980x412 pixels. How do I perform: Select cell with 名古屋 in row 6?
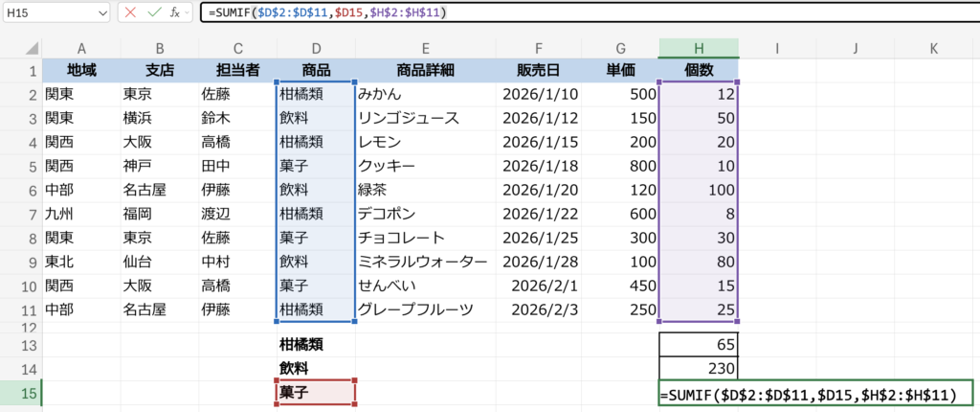[x=159, y=190]
